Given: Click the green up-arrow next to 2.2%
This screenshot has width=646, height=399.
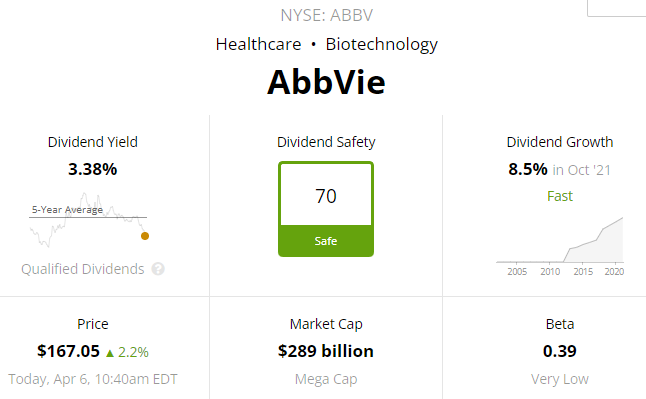Looking at the screenshot, I should coord(110,353).
